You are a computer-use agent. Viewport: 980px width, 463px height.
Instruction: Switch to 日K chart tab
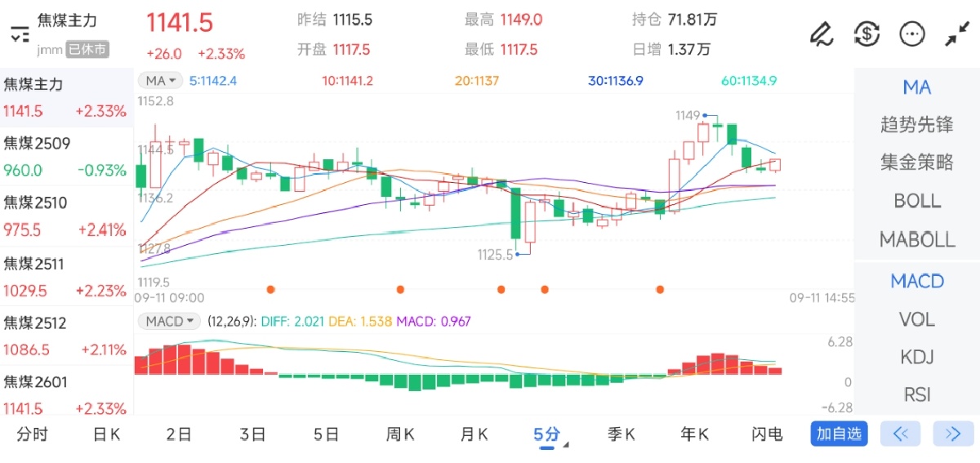(106, 434)
